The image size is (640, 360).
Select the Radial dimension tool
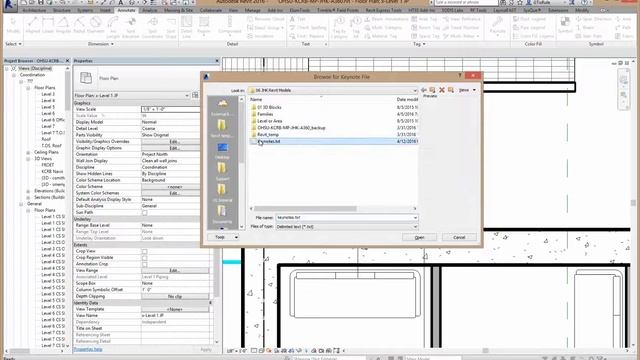click(x=79, y=25)
